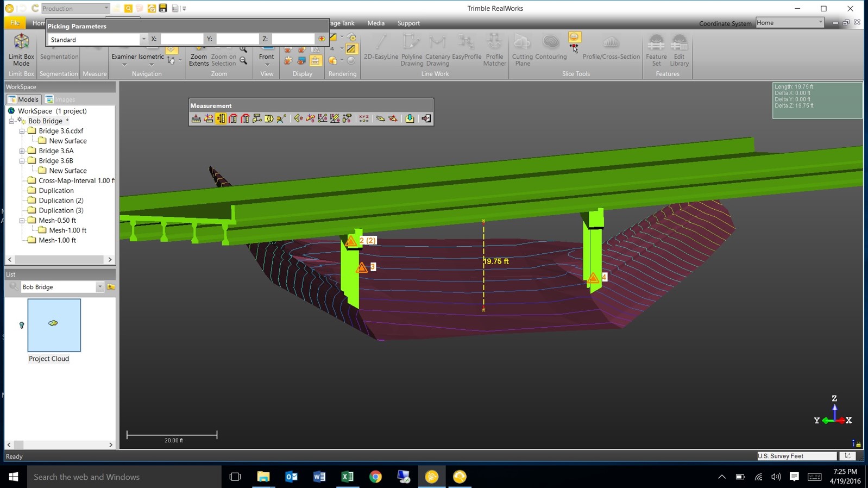Open the Contouring tool
Viewport: 868px width, 488px height.
point(551,47)
